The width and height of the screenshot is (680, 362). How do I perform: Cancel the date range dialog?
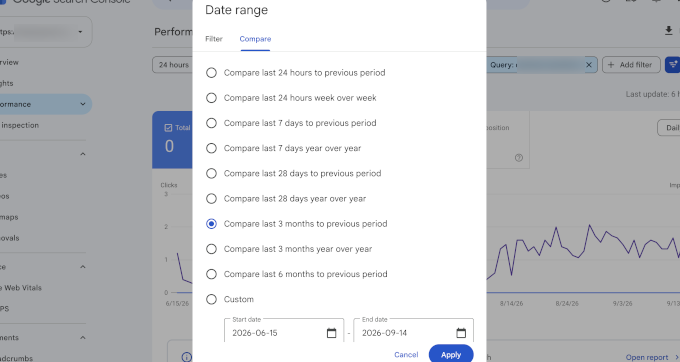(406, 355)
